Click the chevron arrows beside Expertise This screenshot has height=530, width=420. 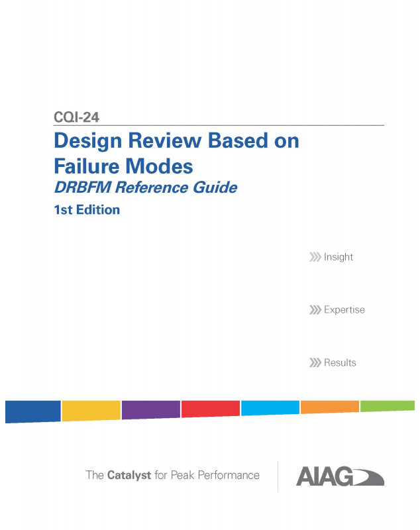click(x=315, y=310)
